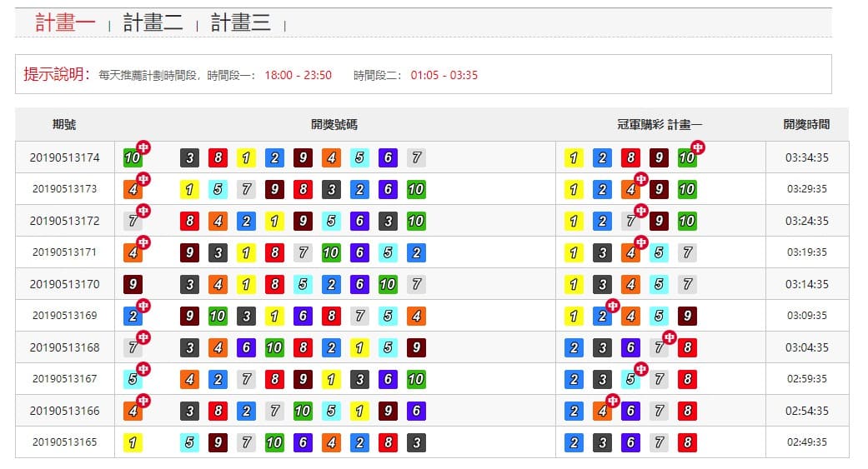Click red drawn ball 8 in row 20190513174
Image resolution: width=868 pixels, height=469 pixels.
pyautogui.click(x=218, y=157)
